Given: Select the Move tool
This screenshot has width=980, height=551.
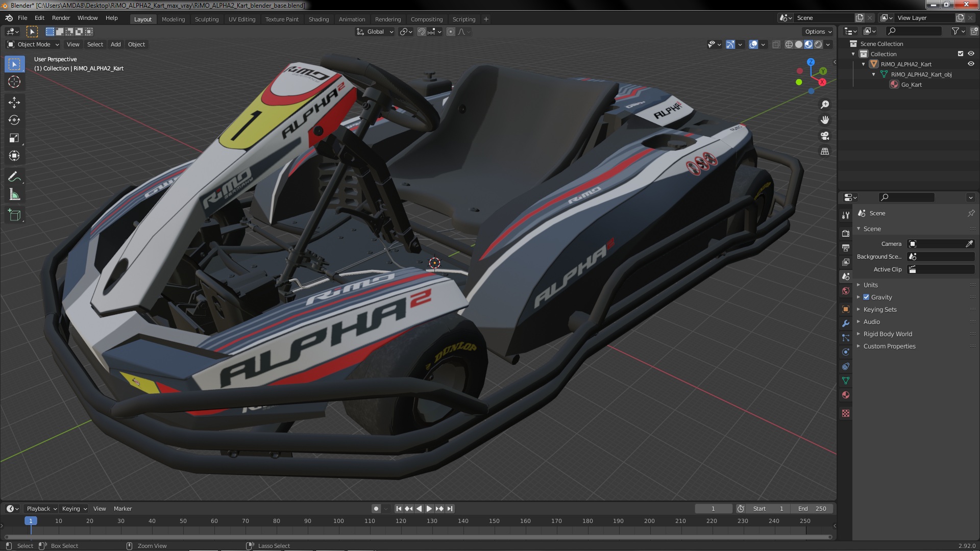Looking at the screenshot, I should click(x=14, y=103).
